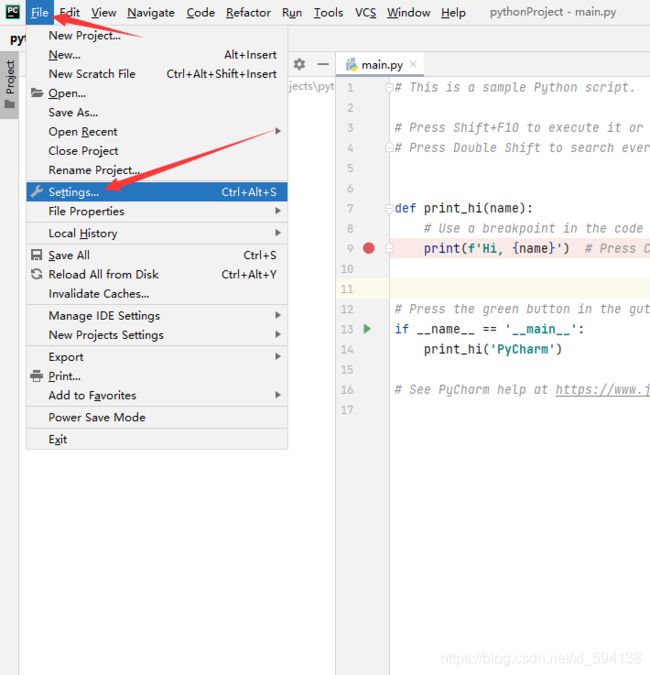Screen dimensions: 650x675
Task: Click the fold end marker on line 9
Action: (x=389, y=248)
